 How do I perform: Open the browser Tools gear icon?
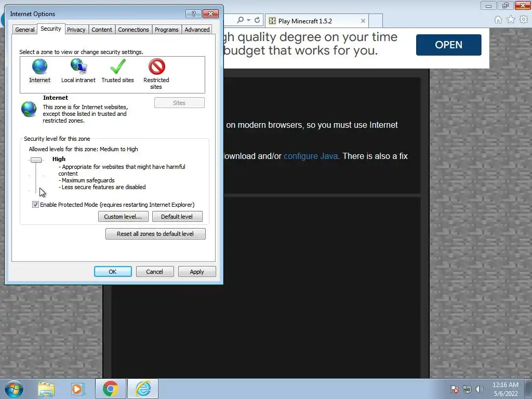(x=524, y=20)
